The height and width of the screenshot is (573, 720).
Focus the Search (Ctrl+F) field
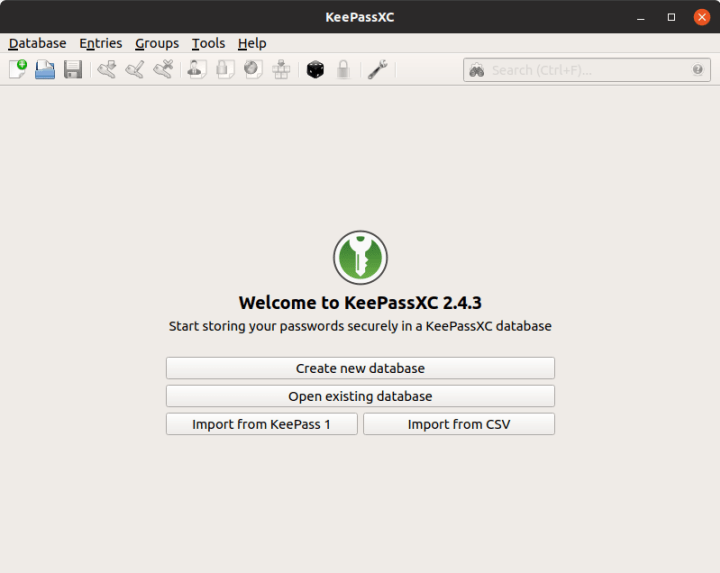[587, 70]
